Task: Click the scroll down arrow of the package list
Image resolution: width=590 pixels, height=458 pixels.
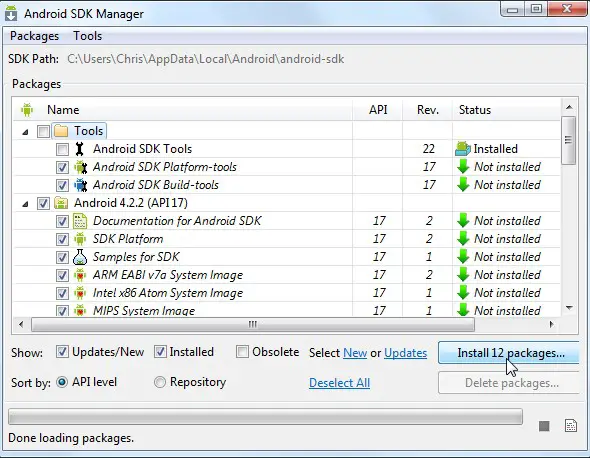Action: [x=569, y=308]
